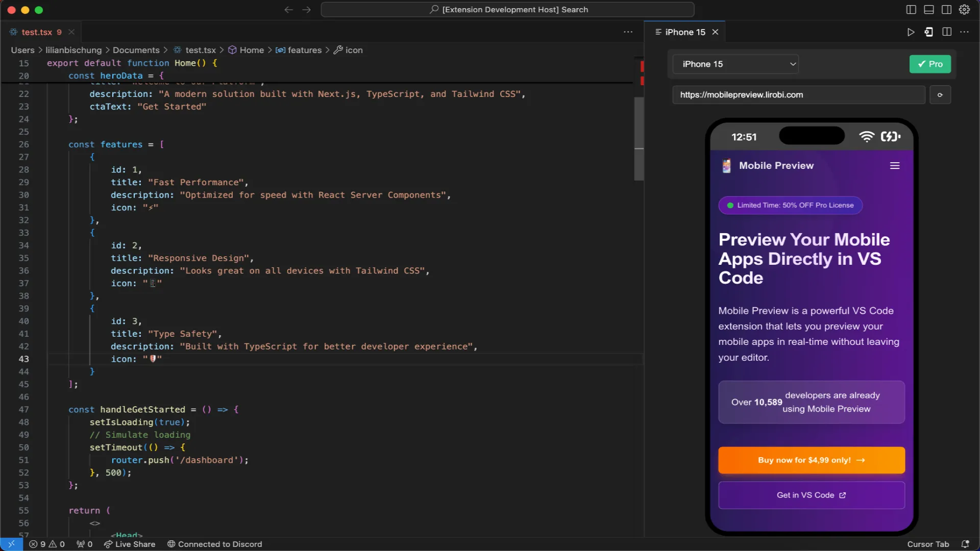This screenshot has width=980, height=551.
Task: Run the mobile preview with the play icon
Action: [x=911, y=32]
